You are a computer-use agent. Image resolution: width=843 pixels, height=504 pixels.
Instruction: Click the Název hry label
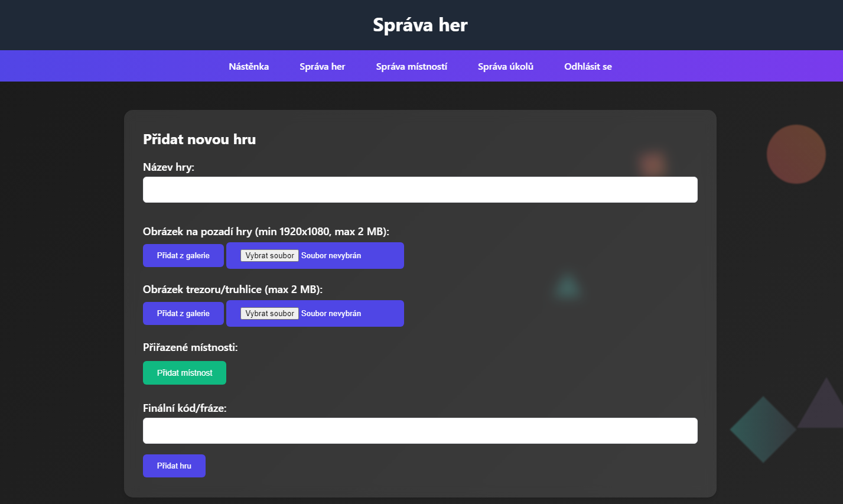168,167
